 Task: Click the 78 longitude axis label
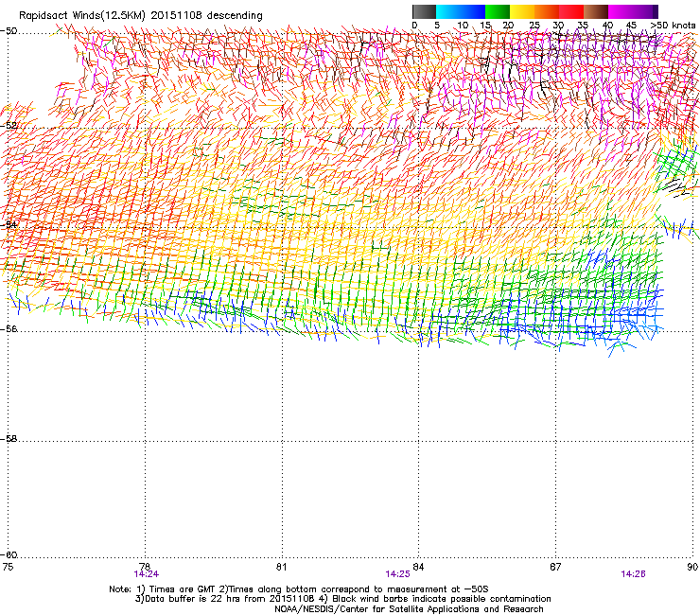(x=145, y=567)
